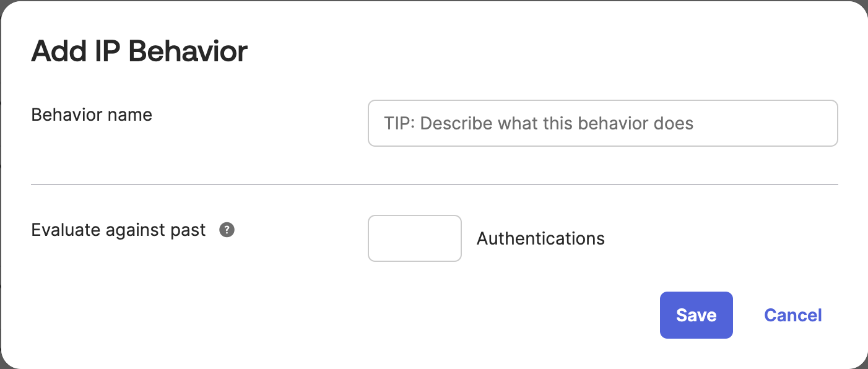
Task: Click the Behavior name label
Action: [x=91, y=115]
